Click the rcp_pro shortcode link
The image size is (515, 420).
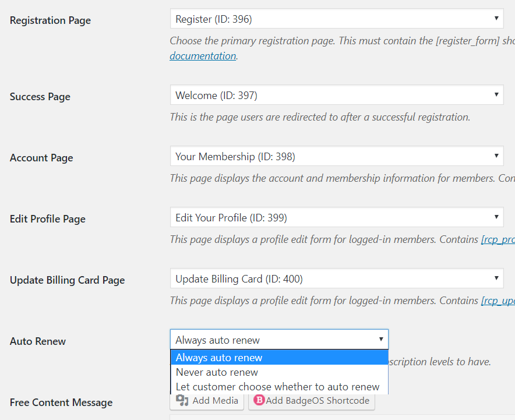click(x=498, y=239)
